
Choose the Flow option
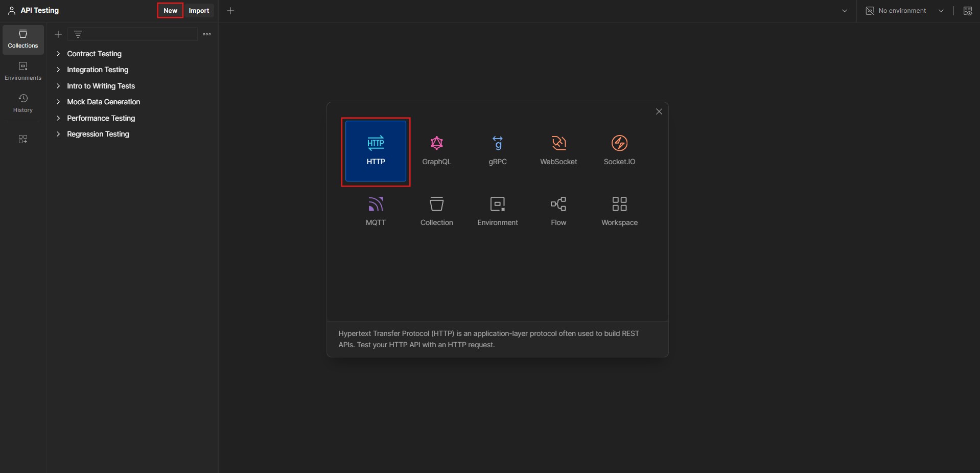point(558,212)
